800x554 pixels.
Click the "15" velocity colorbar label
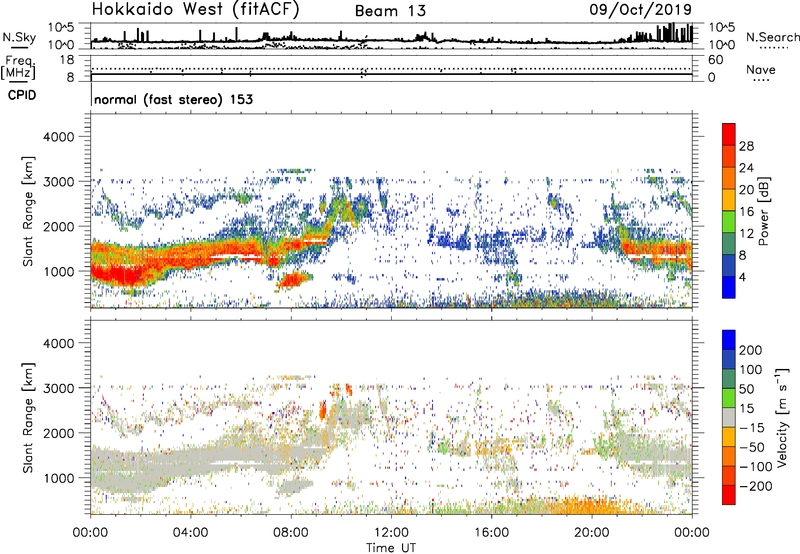746,409
